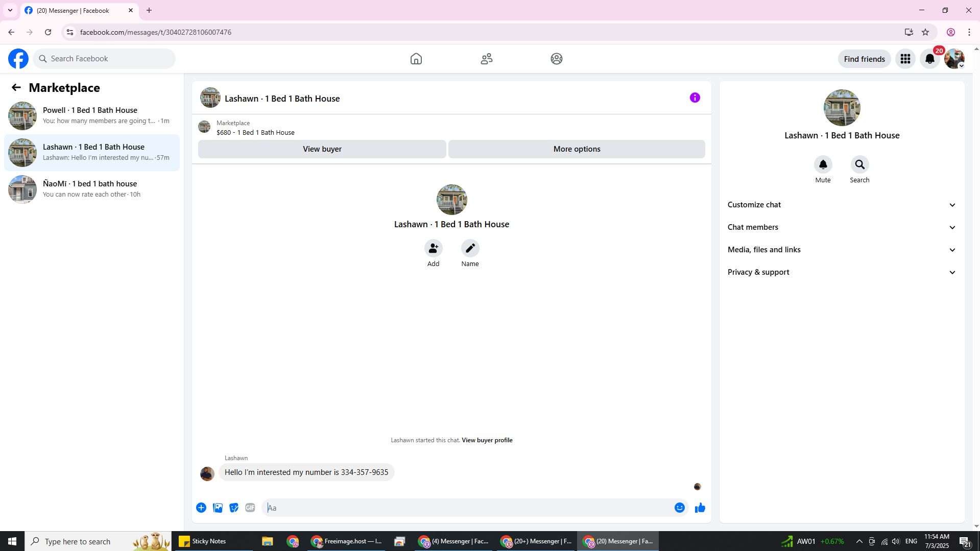This screenshot has width=980, height=551.
Task: Open the Friends icon in top navigation
Action: click(487, 59)
